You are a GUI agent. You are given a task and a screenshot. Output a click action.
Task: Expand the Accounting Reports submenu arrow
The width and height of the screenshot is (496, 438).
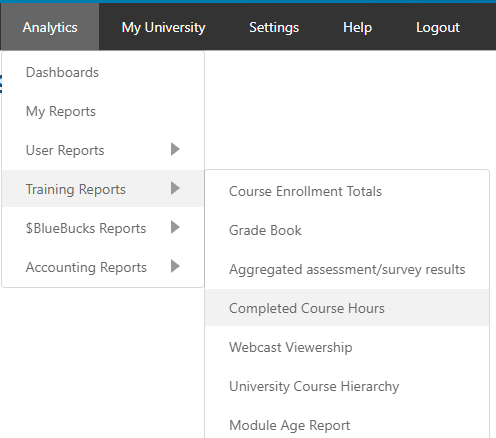(x=175, y=266)
